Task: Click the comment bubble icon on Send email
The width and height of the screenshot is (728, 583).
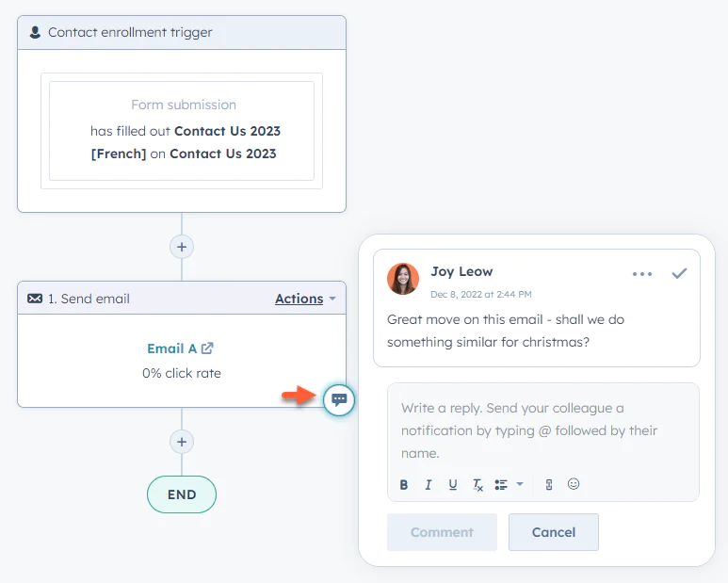Action: pos(339,399)
